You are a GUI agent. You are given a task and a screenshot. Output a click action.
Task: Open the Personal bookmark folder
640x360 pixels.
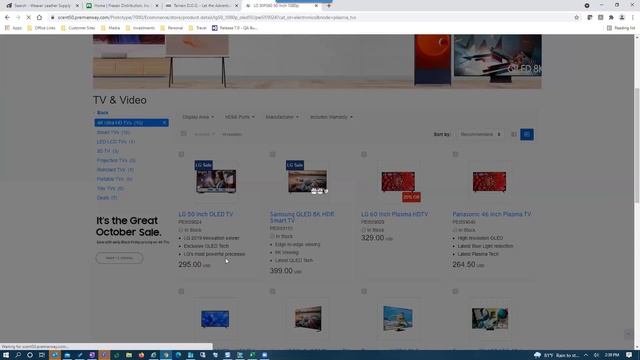171,28
